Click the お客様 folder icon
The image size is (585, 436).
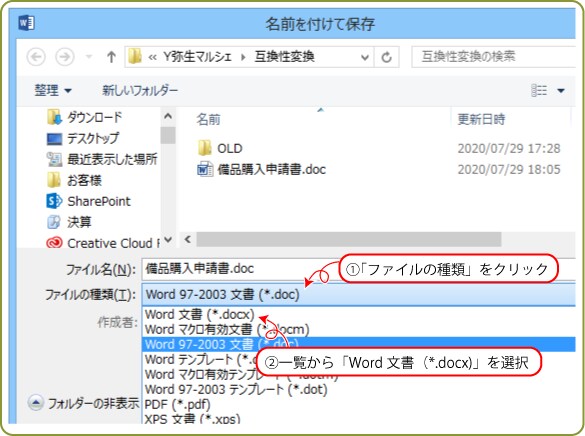(x=54, y=180)
